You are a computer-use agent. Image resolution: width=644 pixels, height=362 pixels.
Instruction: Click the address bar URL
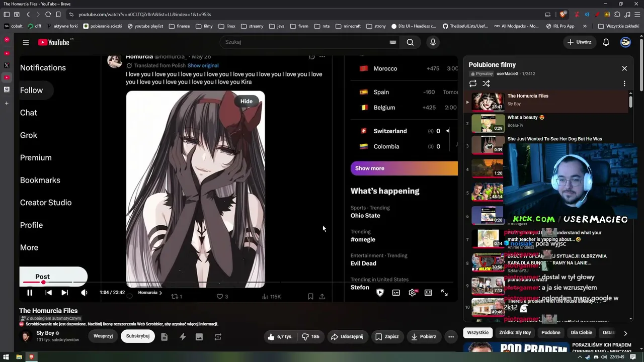[x=145, y=15]
